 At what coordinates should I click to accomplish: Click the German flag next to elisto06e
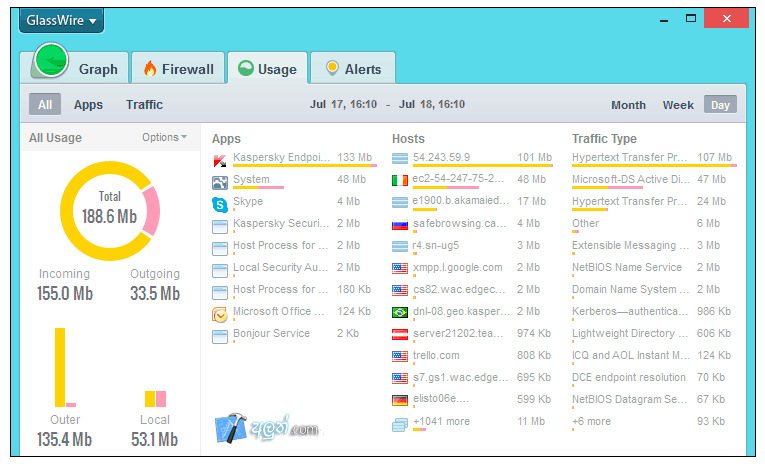(x=400, y=401)
